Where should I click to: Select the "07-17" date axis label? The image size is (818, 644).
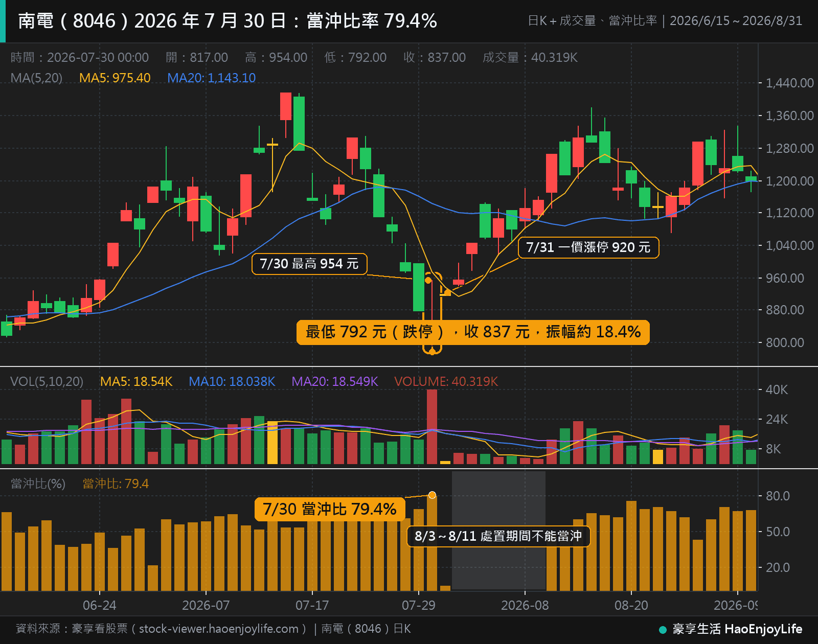[x=312, y=605]
